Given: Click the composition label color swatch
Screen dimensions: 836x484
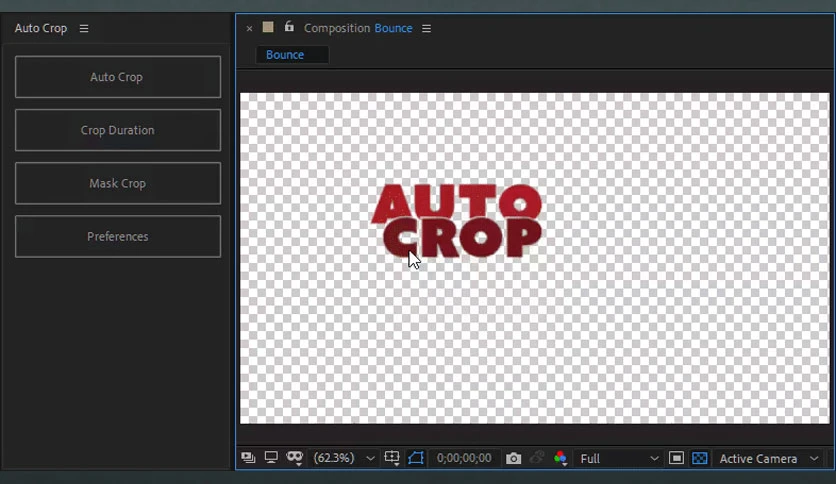Looking at the screenshot, I should [x=268, y=27].
